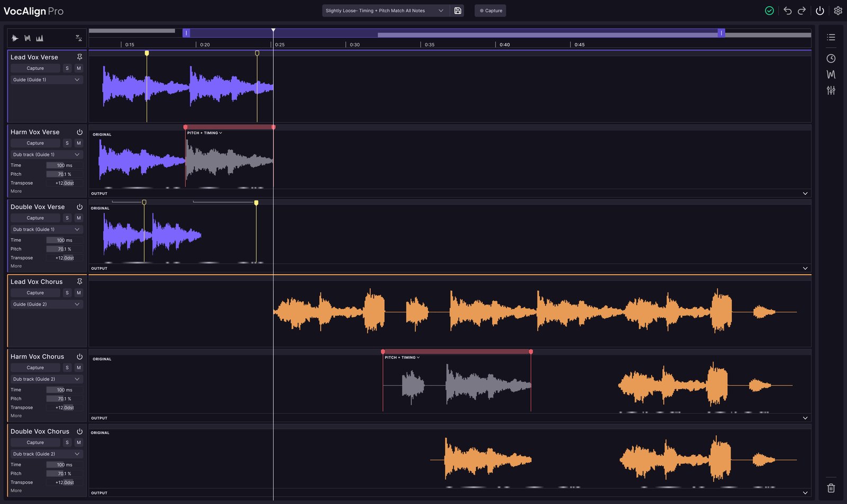Screen dimensions: 847x504
Task: Open Dub track dropdown on Harm Vox Verse
Action: pos(47,155)
